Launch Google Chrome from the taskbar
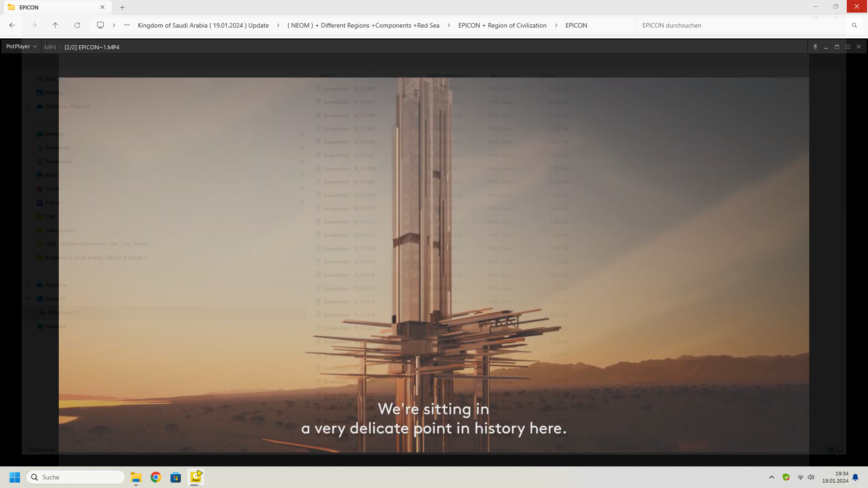The image size is (868, 488). point(156,477)
